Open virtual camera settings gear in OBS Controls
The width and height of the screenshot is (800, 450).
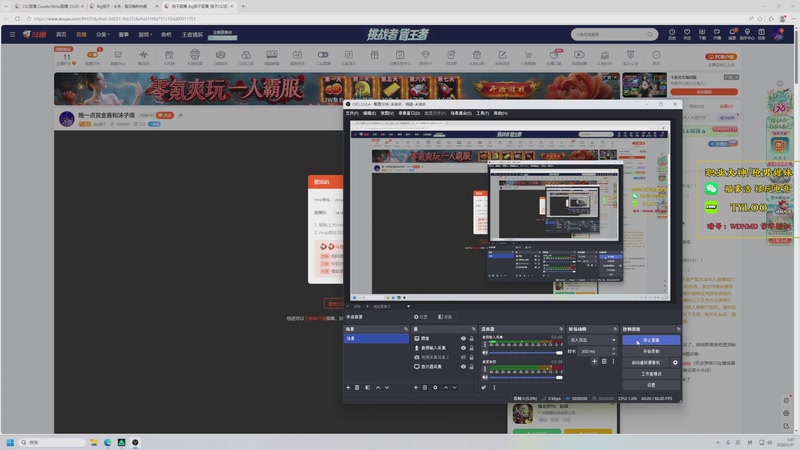tap(675, 363)
